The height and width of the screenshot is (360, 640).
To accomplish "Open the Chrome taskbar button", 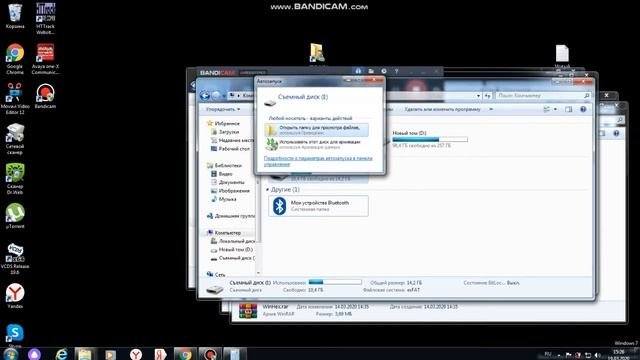I will pyautogui.click(x=184, y=354).
